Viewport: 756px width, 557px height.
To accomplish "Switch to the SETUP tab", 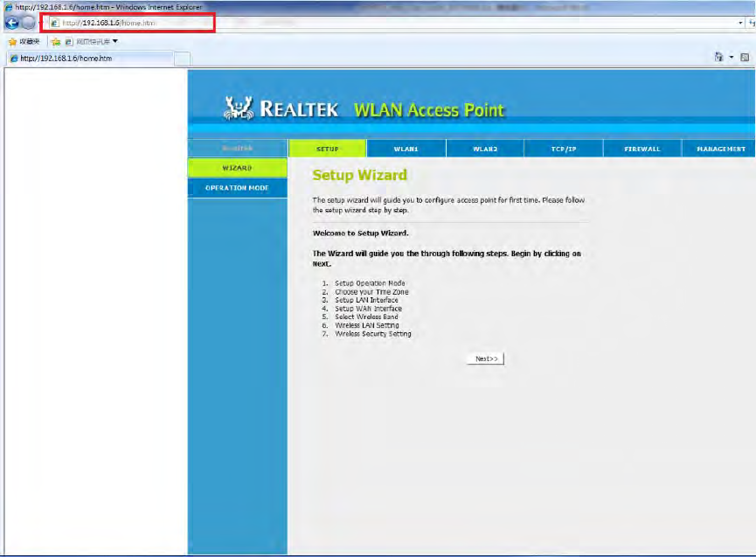I will (x=328, y=149).
